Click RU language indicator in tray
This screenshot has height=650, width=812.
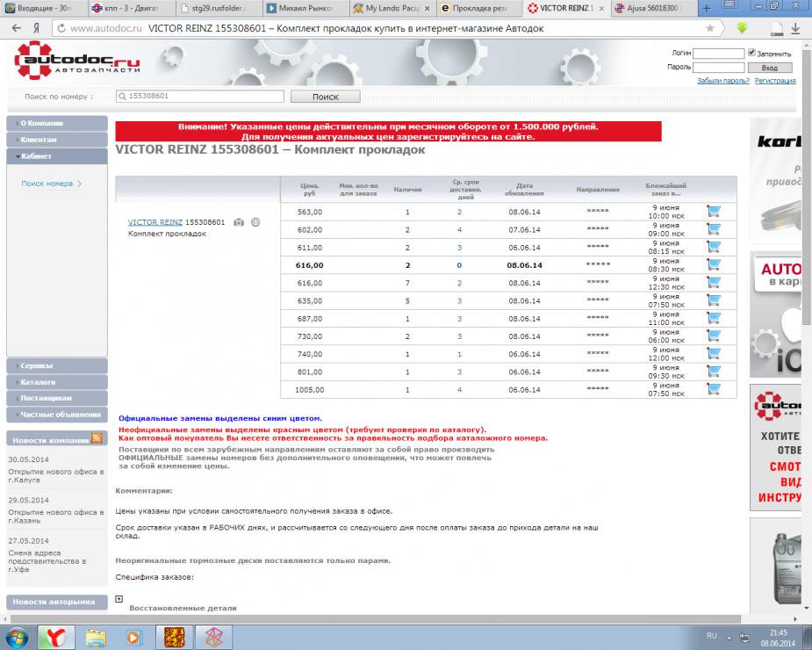tap(711, 636)
